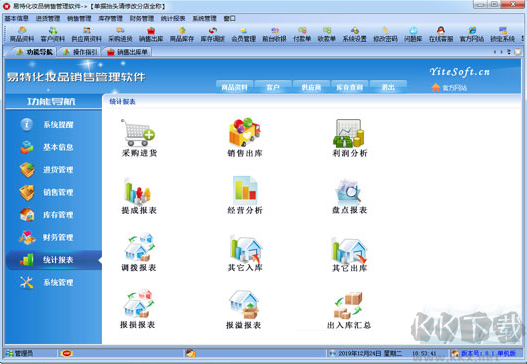
Task: Click the 商品资料 banner button
Action: pos(234,87)
